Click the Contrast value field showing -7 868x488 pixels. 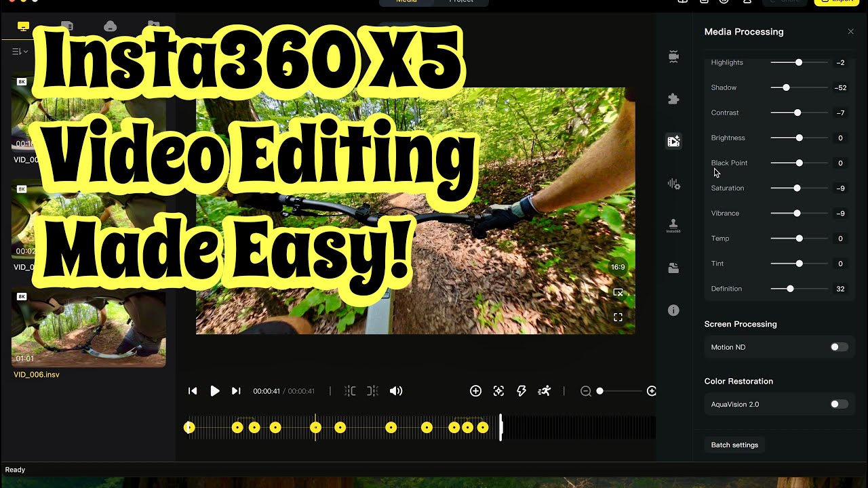coord(840,113)
